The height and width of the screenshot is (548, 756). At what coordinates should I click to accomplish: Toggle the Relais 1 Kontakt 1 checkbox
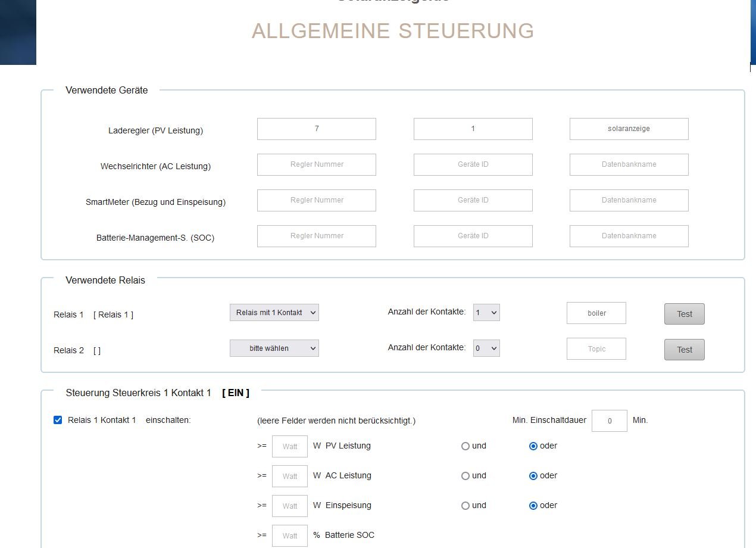point(58,420)
